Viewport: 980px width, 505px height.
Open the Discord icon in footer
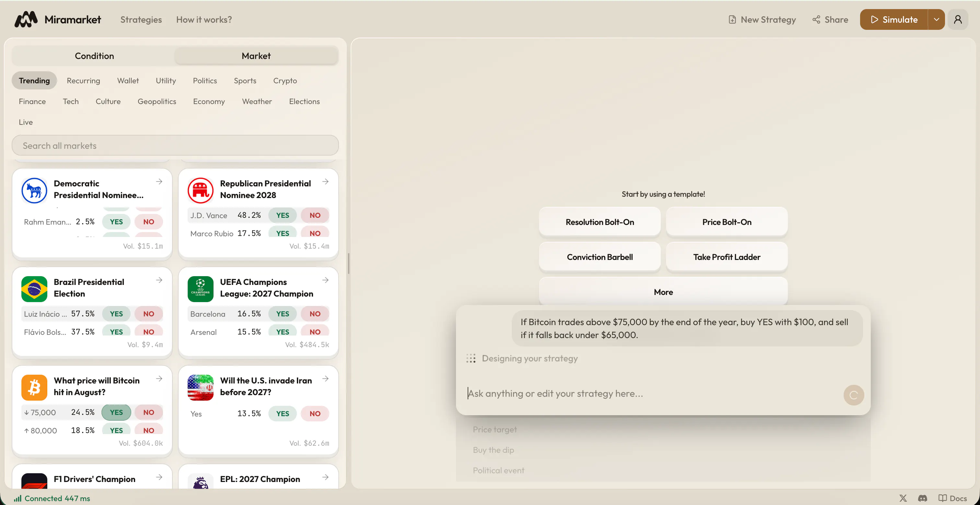(x=923, y=498)
